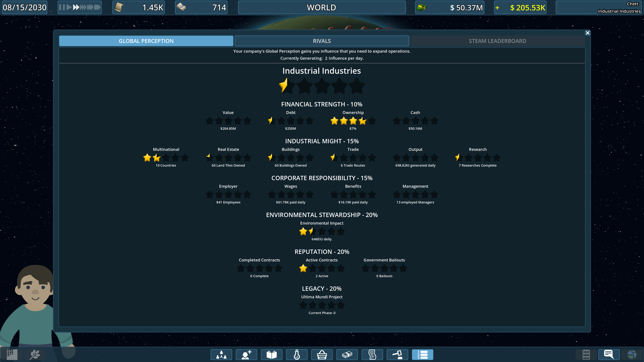
Task: Click the research book icon
Action: click(x=181, y=7)
